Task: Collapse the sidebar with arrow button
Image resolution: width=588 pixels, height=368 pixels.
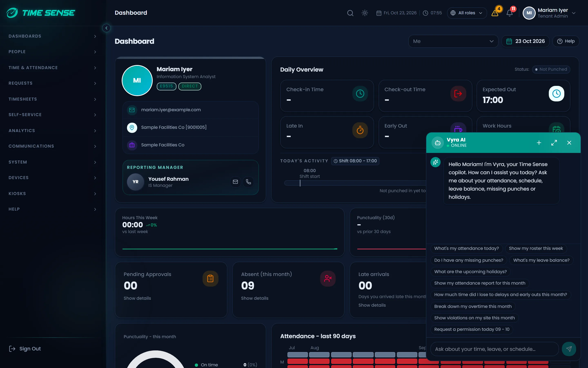Action: 106,28
